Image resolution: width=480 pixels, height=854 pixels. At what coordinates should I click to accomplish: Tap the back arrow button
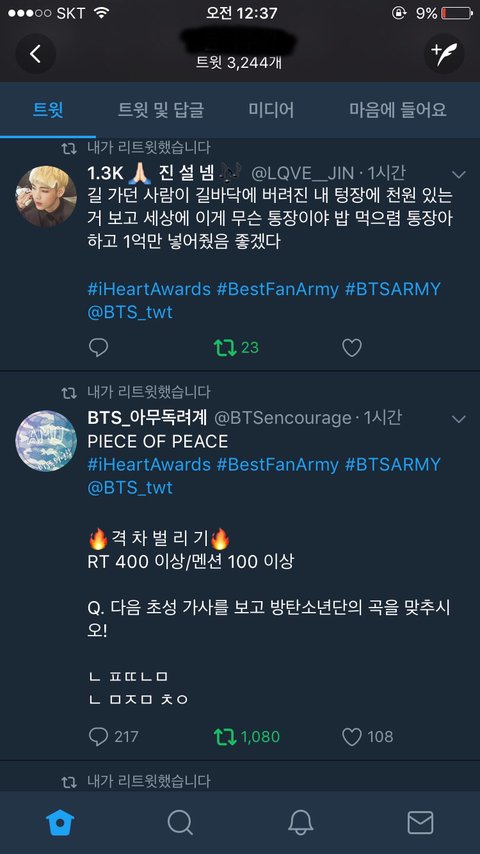pos(36,54)
